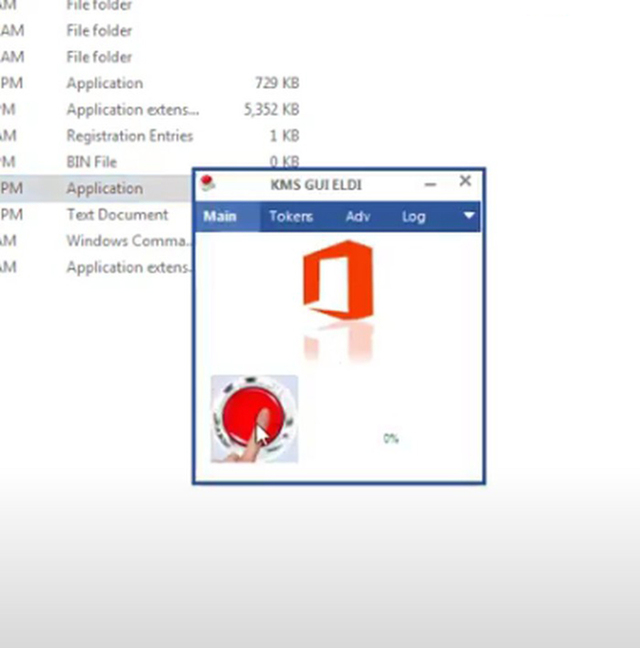Click the KMS GUI ELDI title bar icon
The image size is (640, 648).
coord(207,183)
